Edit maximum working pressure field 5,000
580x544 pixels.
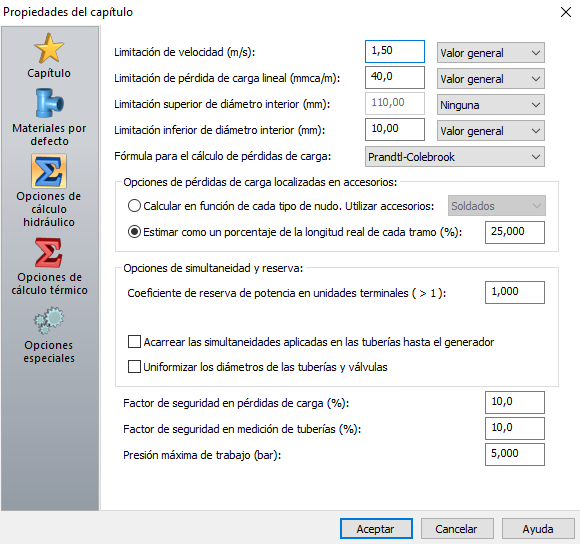pyautogui.click(x=515, y=454)
